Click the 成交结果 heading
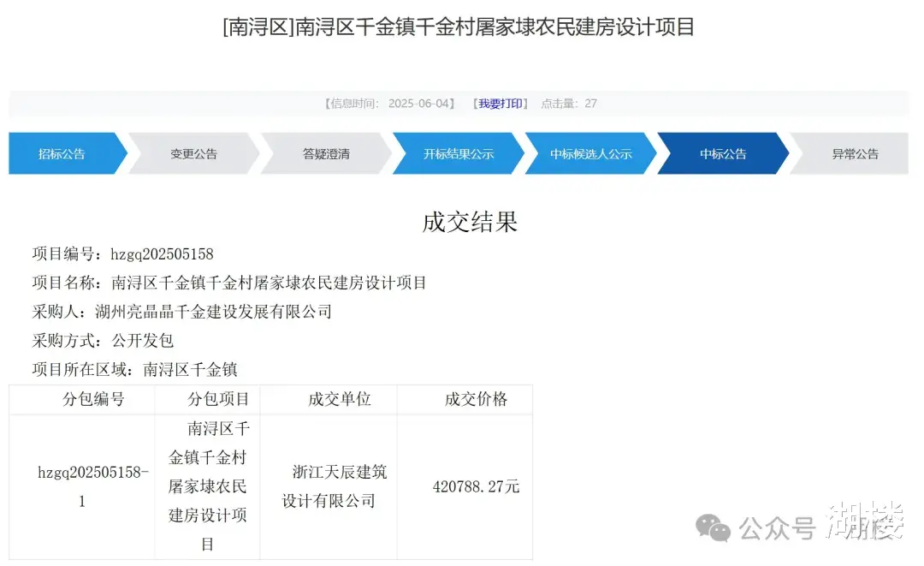 coord(470,223)
